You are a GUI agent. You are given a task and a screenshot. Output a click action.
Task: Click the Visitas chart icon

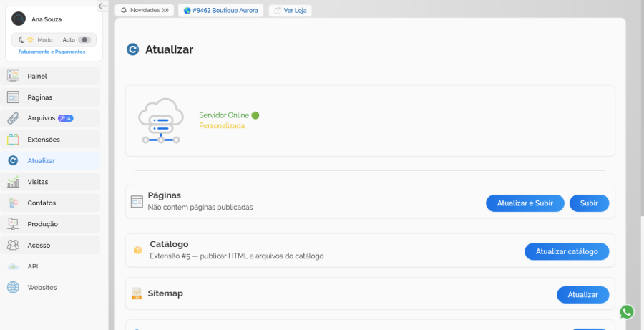click(13, 182)
